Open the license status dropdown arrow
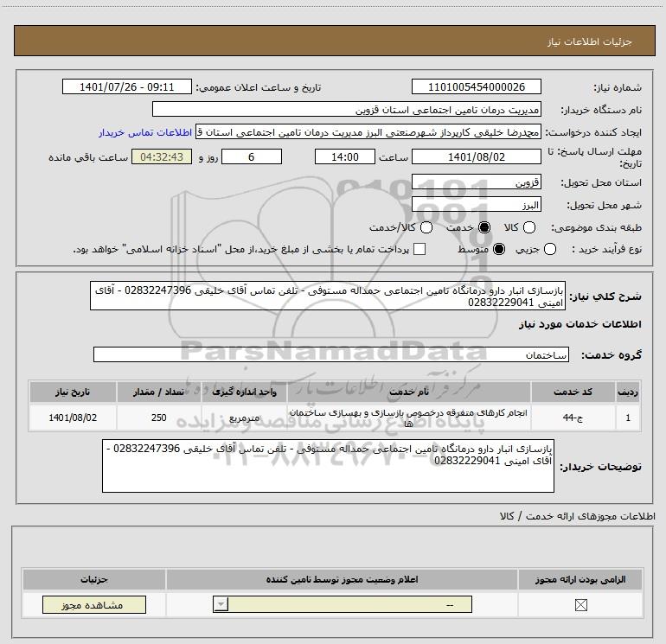Viewport: 666px width, 644px height. 221,604
